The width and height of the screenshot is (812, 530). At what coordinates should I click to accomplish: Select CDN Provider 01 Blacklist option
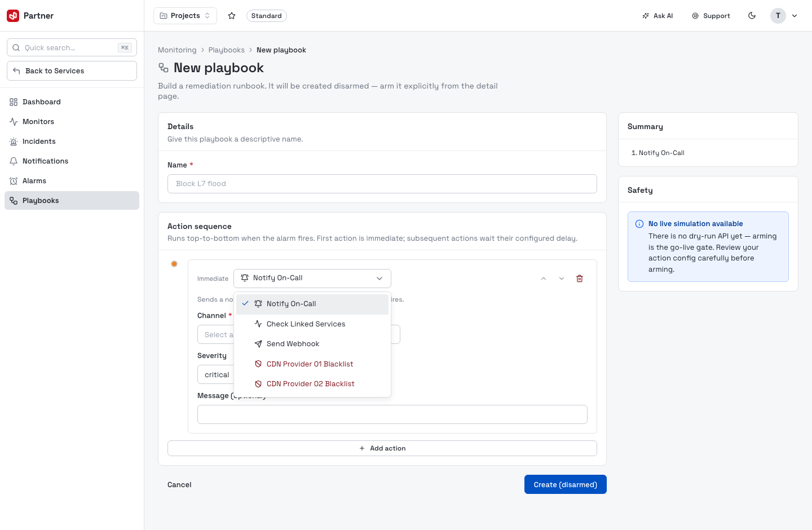tap(312, 364)
